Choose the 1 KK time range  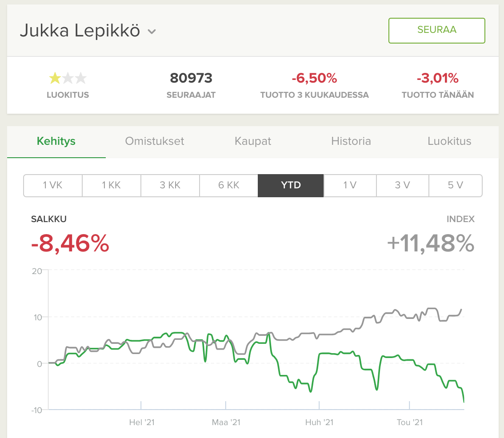coord(112,185)
